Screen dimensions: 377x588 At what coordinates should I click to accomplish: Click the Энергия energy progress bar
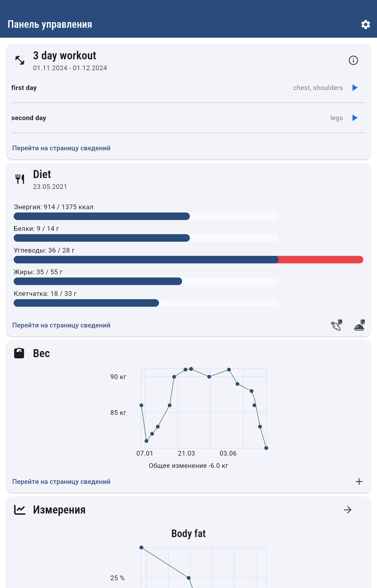click(146, 216)
